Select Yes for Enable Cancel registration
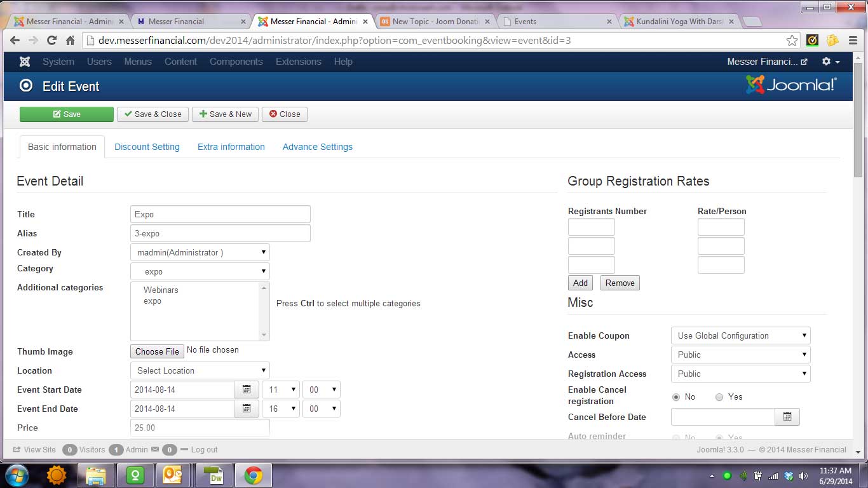This screenshot has height=488, width=868. (x=719, y=397)
